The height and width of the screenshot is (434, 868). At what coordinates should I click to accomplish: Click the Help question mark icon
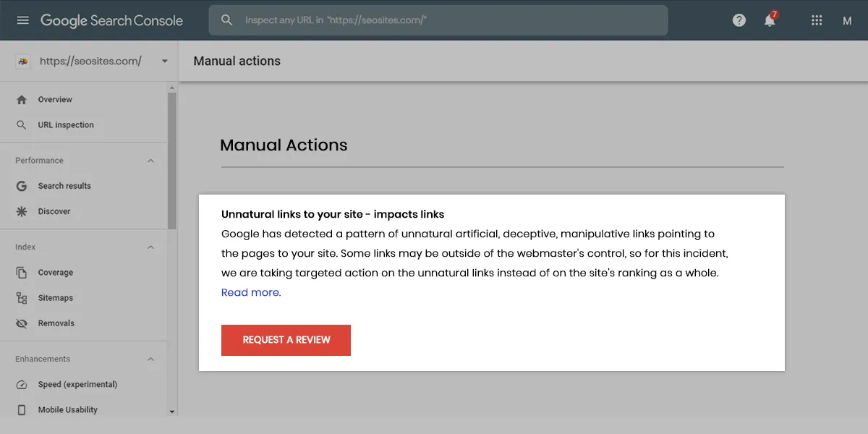(x=739, y=20)
